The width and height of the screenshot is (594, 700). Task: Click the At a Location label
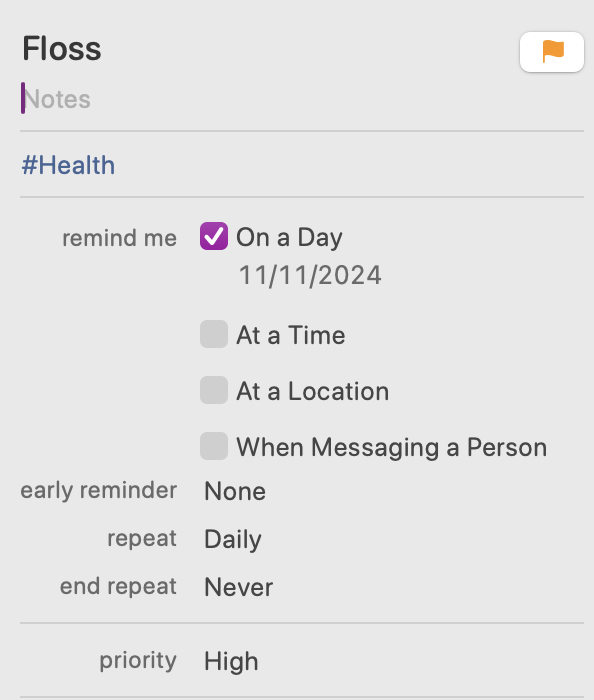(x=312, y=391)
